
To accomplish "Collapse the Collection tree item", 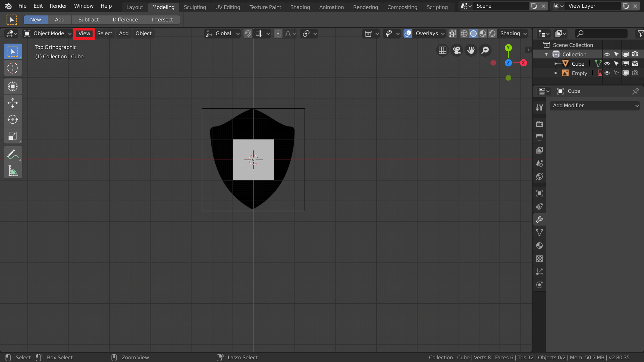I will pyautogui.click(x=546, y=54).
